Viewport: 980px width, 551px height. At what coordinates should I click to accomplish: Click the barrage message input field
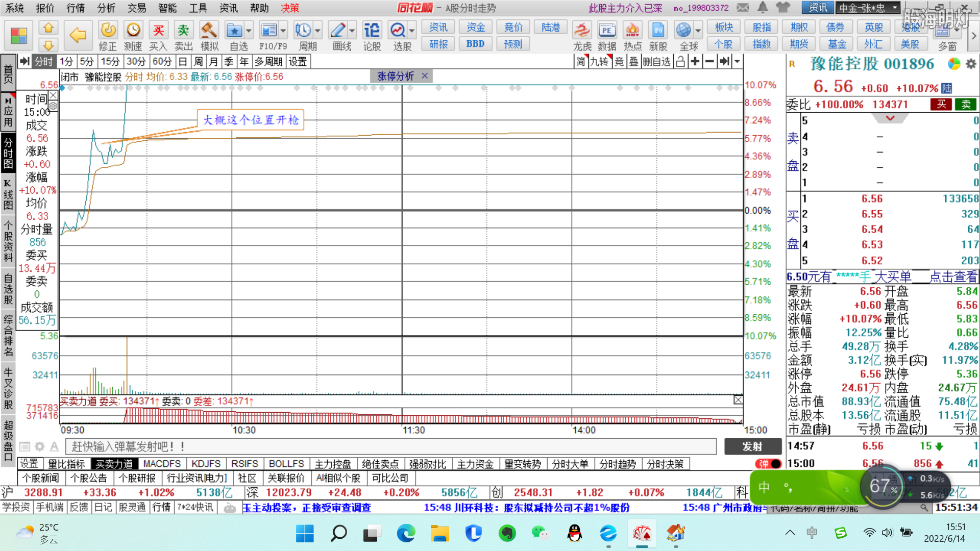click(391, 447)
